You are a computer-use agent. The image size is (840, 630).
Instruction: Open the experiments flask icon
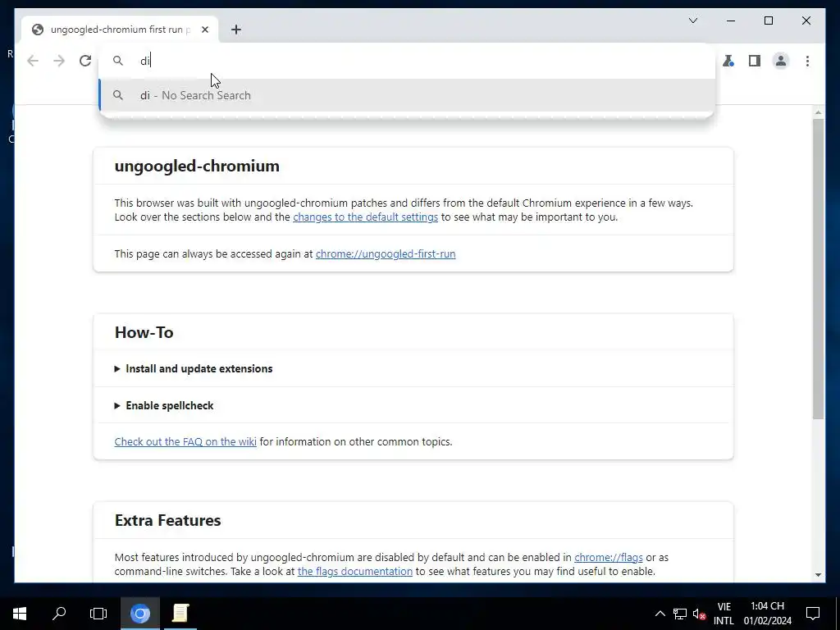(x=728, y=61)
